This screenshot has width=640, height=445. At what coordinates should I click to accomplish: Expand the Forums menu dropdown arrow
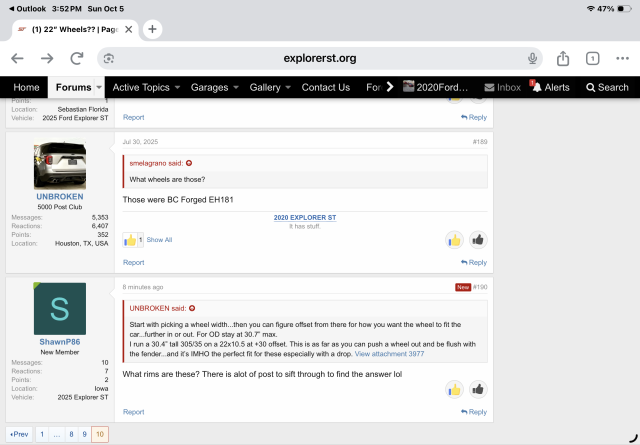click(98, 87)
